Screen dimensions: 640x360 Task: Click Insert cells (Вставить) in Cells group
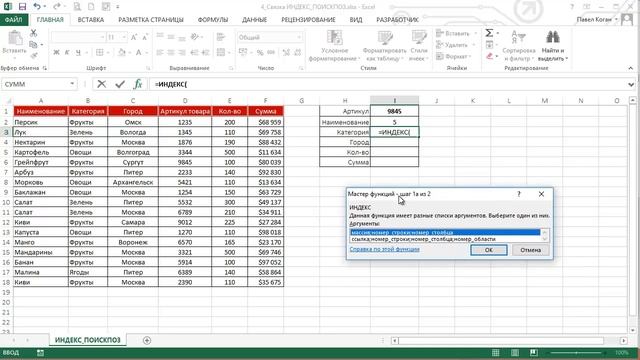453,33
